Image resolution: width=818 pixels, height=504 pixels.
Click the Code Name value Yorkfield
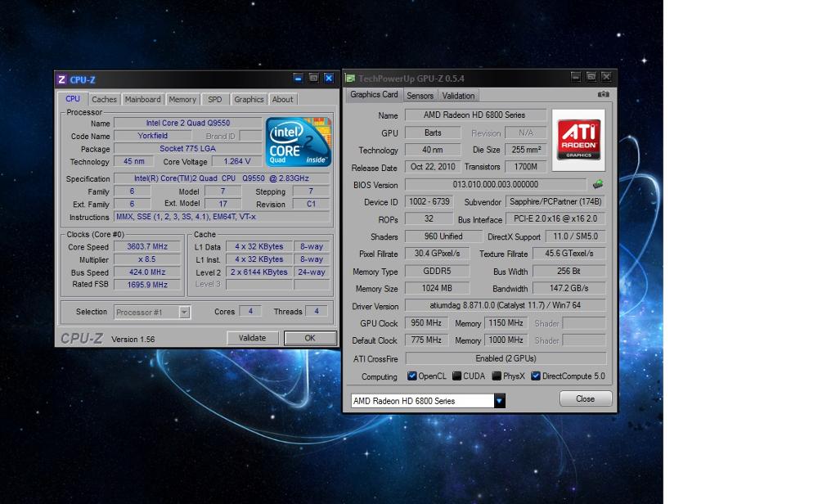point(152,136)
